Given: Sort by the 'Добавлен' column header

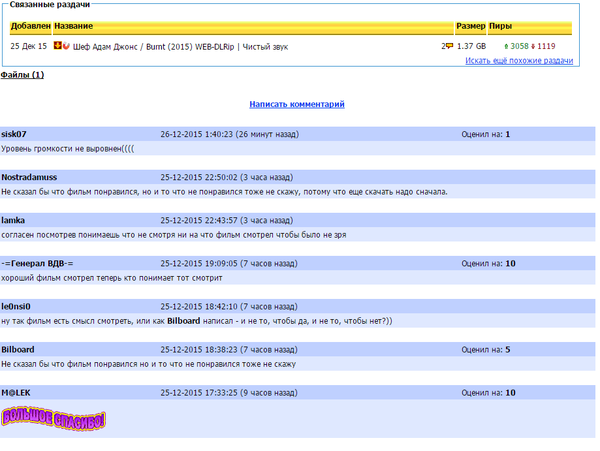Looking at the screenshot, I should 29,26.
